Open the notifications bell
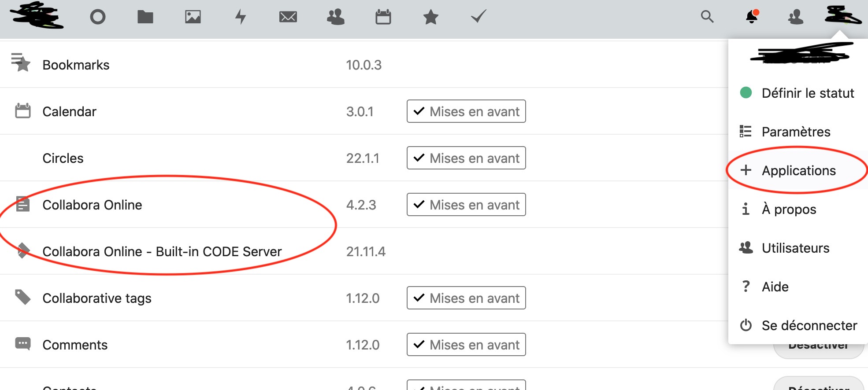The height and width of the screenshot is (390, 868). coord(752,17)
